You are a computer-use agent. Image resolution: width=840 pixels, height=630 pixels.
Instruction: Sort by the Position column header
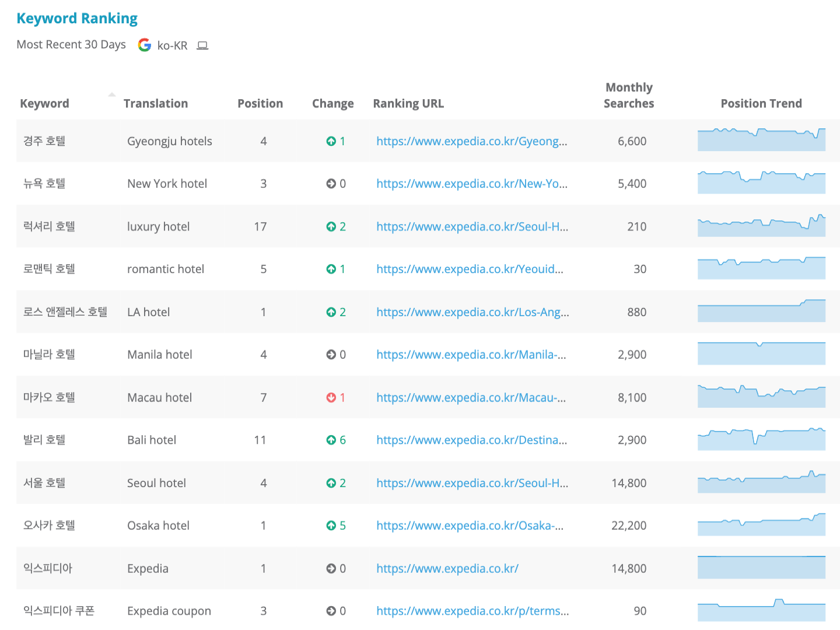point(260,103)
